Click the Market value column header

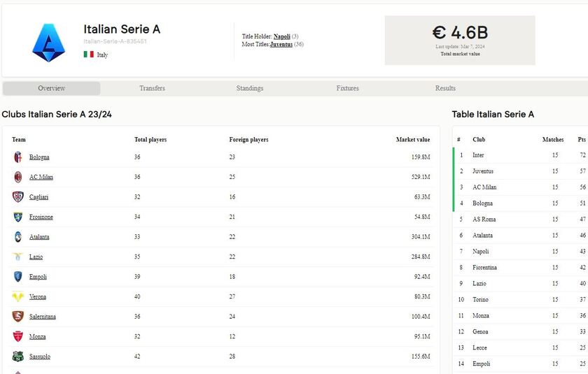[413, 140]
